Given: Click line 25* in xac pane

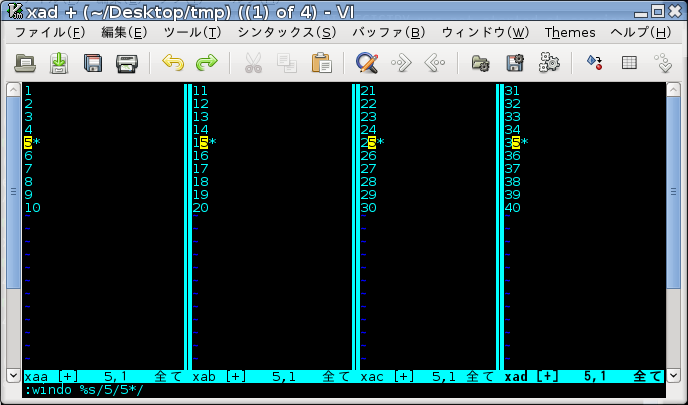Looking at the screenshot, I should (x=373, y=143).
